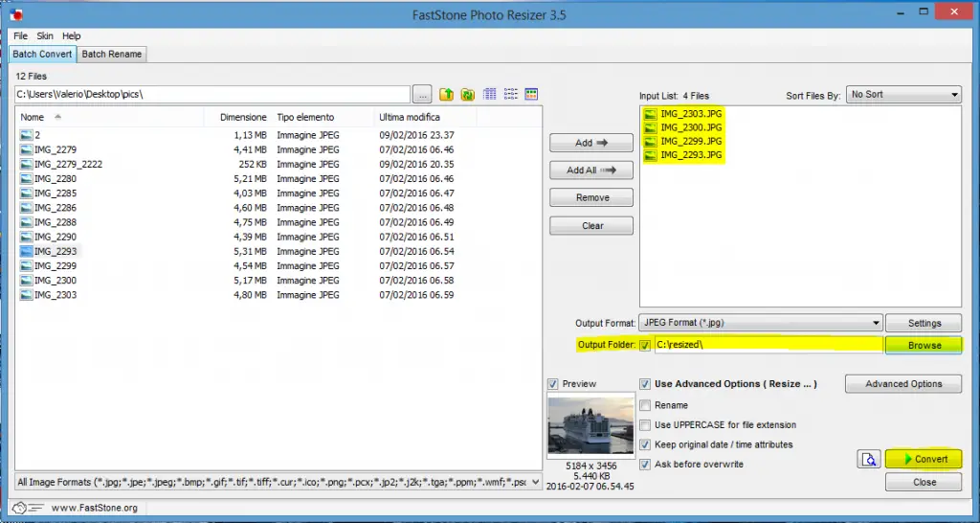Browse for the output folder
Screen dimensions: 980x523
(924, 346)
